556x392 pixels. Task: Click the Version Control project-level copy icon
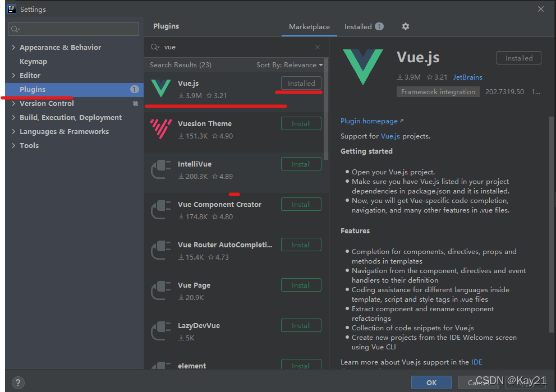(135, 104)
